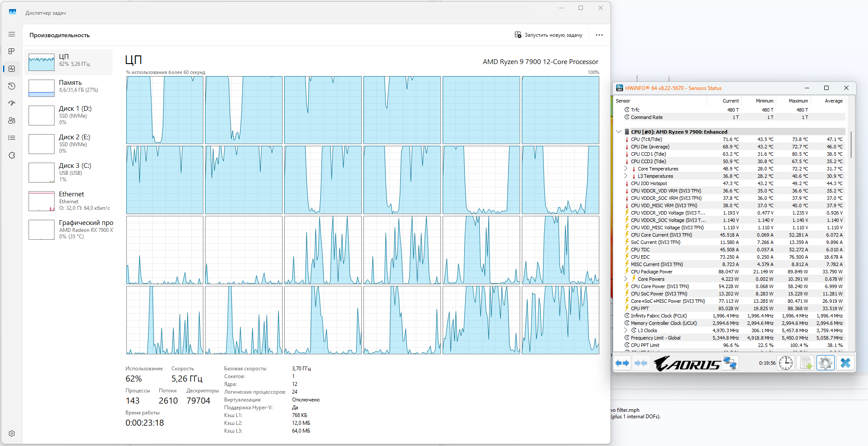Expand the L3 Temperatures row
868x446 pixels.
pyautogui.click(x=626, y=176)
